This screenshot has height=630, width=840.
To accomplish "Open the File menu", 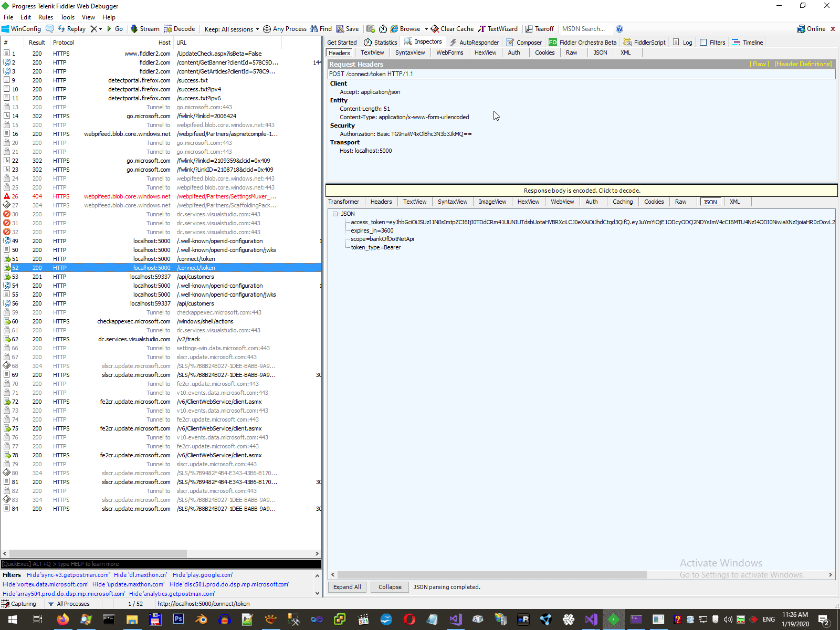I will coord(8,17).
